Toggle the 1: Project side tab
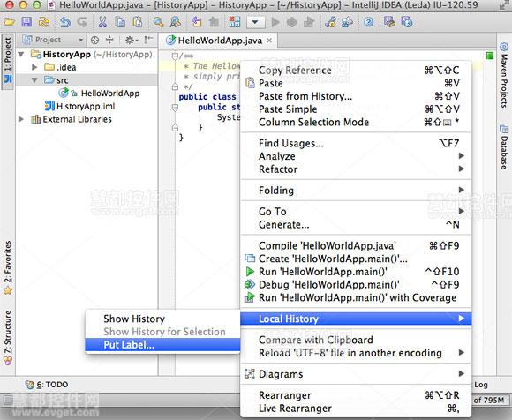The image size is (512, 420). [x=8, y=61]
